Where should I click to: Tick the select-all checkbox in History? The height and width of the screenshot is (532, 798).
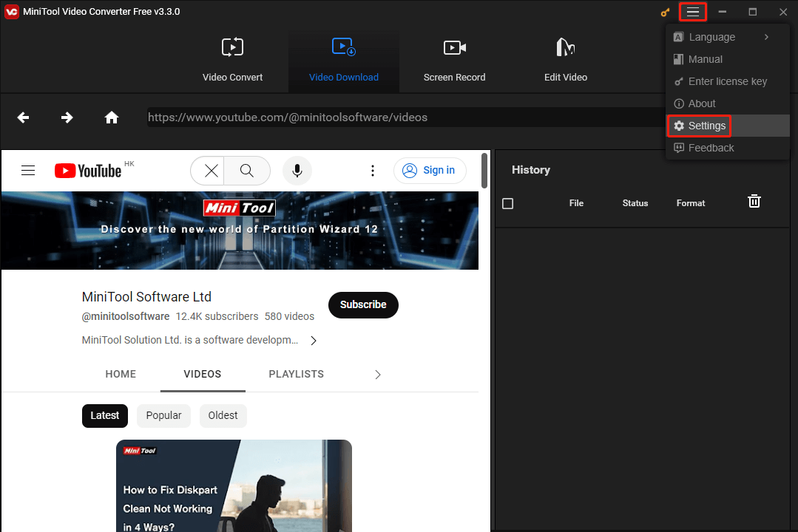[x=507, y=203]
